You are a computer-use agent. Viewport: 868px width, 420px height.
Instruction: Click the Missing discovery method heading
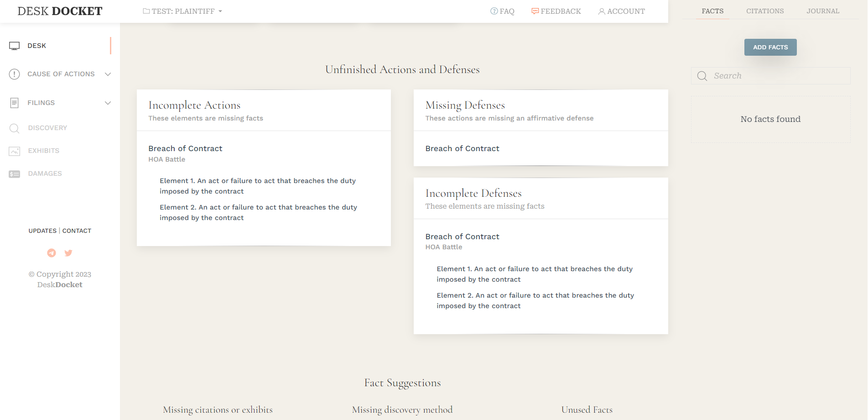402,410
